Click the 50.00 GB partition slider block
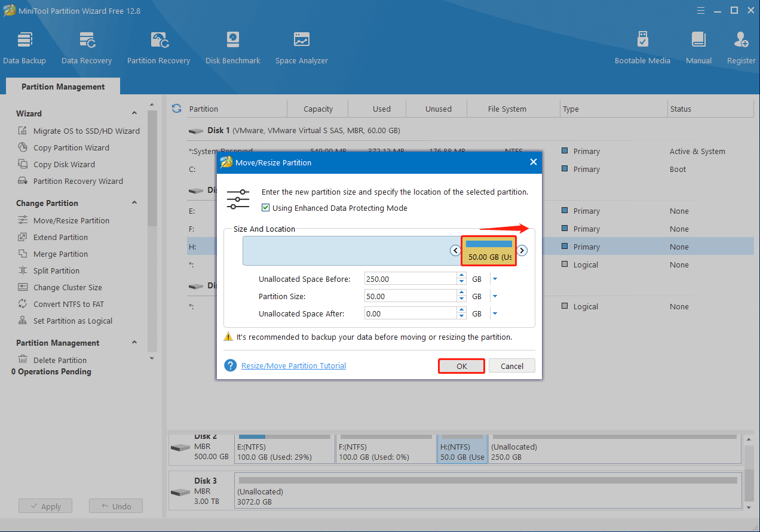The height and width of the screenshot is (532, 760). click(x=489, y=251)
